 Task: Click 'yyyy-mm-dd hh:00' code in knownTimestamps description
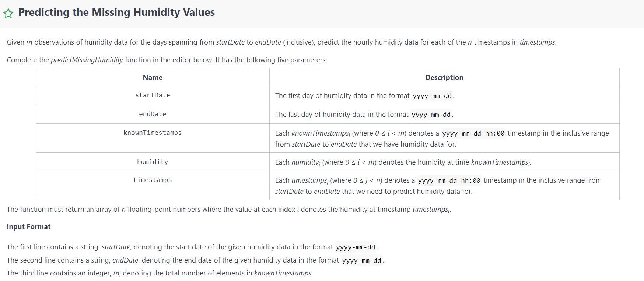pos(473,133)
